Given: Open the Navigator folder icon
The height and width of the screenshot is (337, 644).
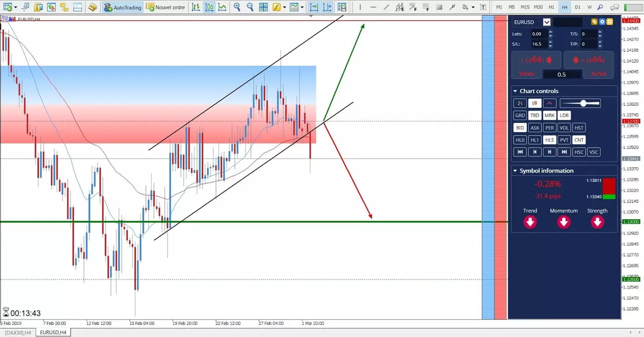Looking at the screenshot, I should point(64,7).
